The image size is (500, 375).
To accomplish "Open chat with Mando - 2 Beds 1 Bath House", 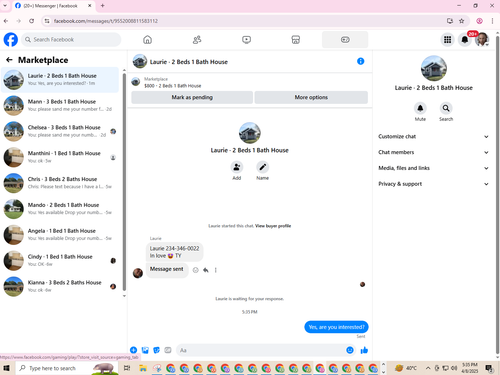I will [60, 209].
